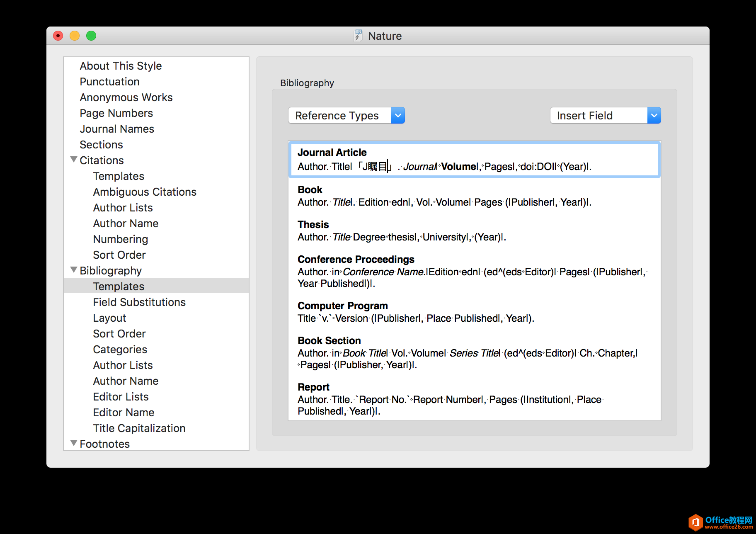
Task: Select Title Capitalization in sidebar
Action: 139,428
